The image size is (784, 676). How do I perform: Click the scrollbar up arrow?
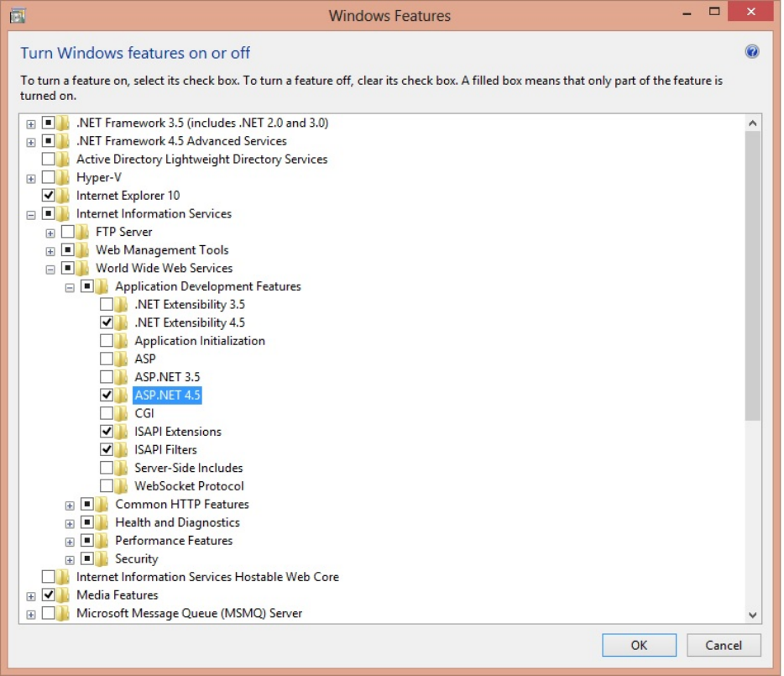point(752,123)
